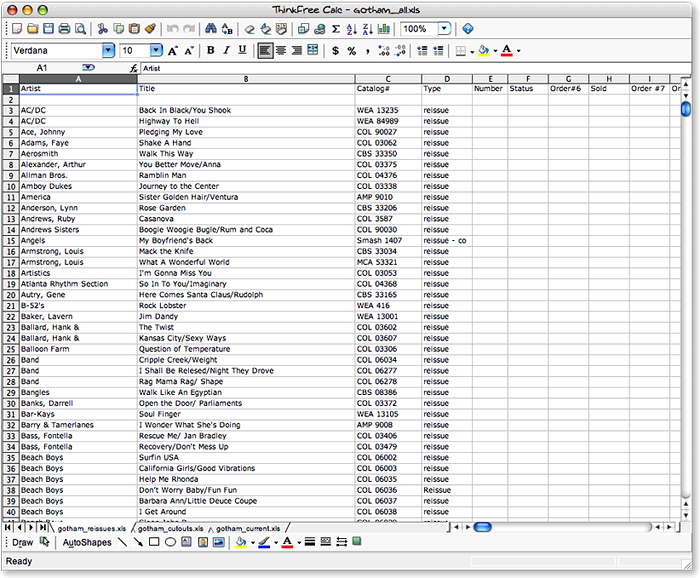Click the Replace icon
The width and height of the screenshot is (700, 578).
coord(227,29)
